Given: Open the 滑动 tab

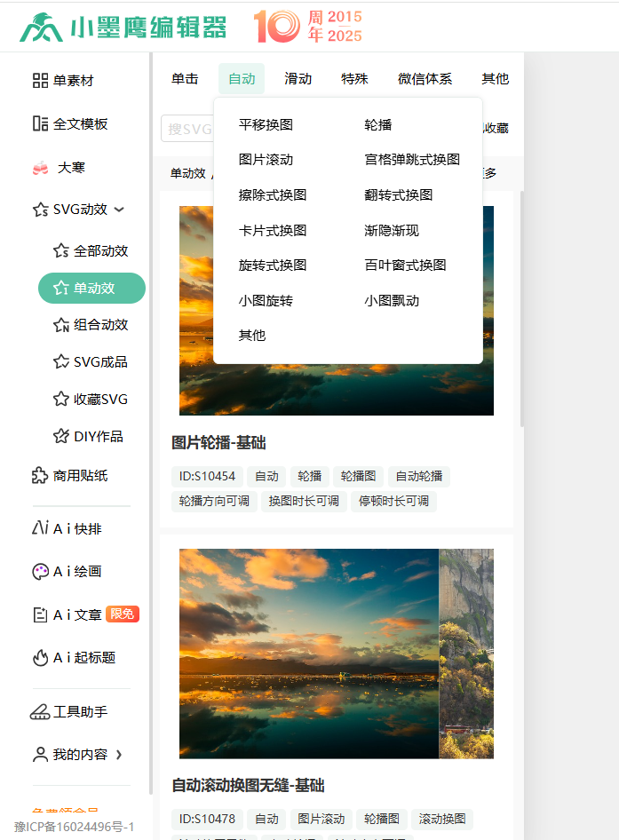Looking at the screenshot, I should click(x=298, y=79).
